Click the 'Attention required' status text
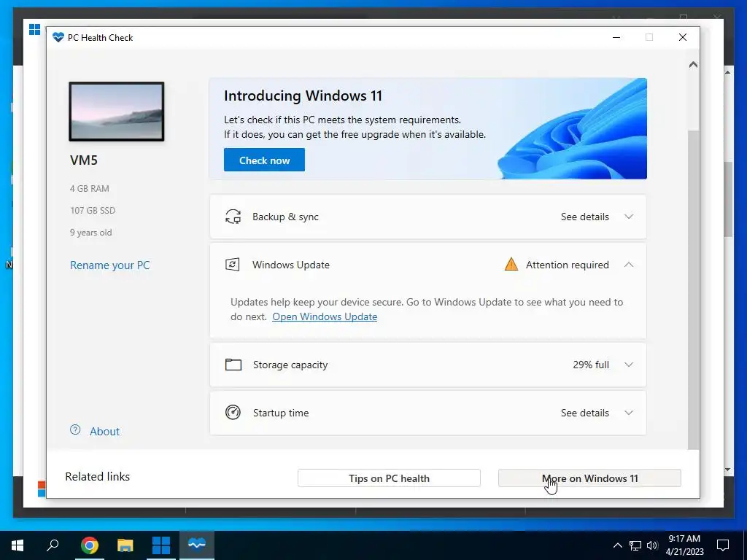 568,265
